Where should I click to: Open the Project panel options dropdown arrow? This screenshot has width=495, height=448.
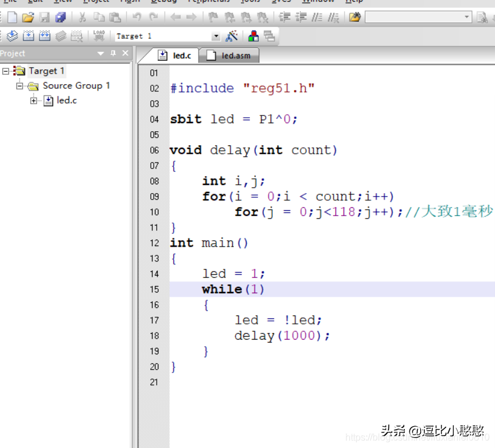(101, 54)
